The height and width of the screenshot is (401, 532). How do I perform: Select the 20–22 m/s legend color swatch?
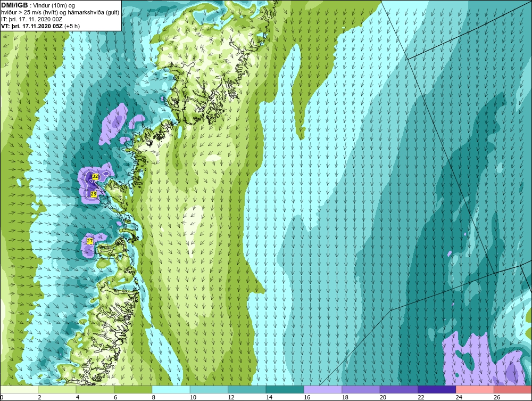click(x=399, y=389)
